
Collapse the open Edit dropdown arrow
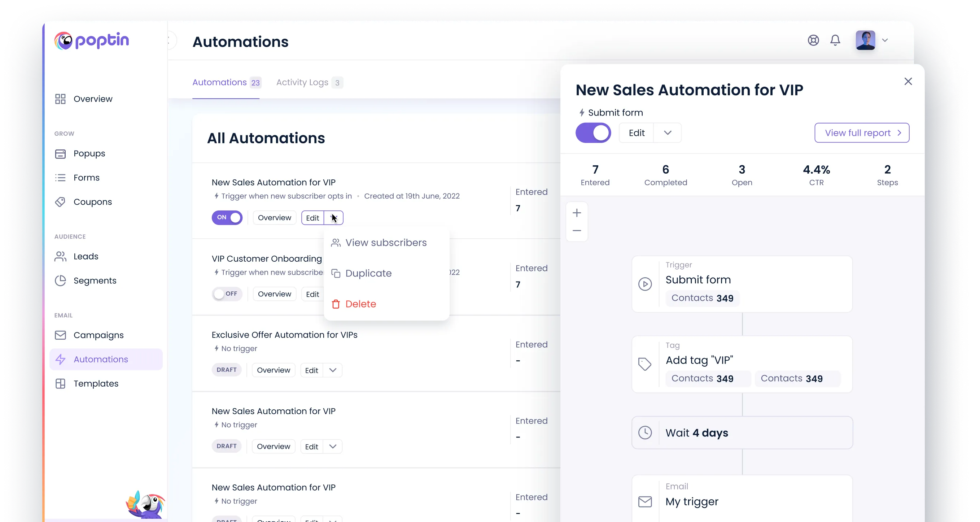(334, 218)
